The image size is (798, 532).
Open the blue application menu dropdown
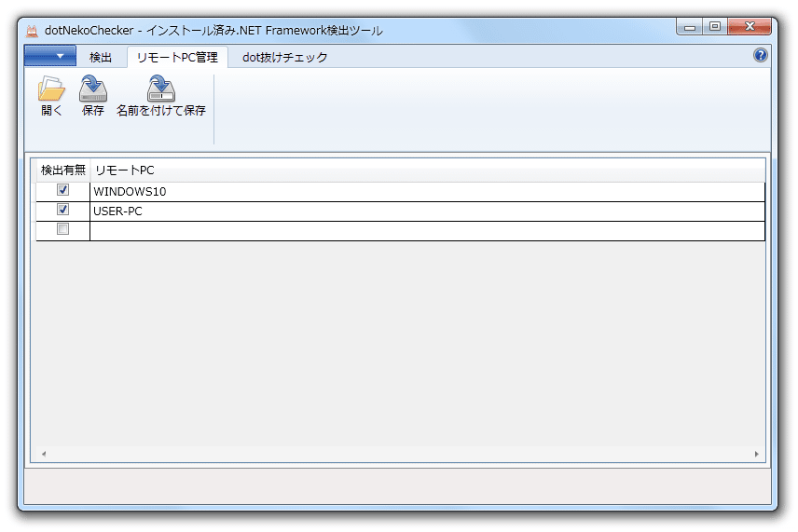[x=50, y=56]
